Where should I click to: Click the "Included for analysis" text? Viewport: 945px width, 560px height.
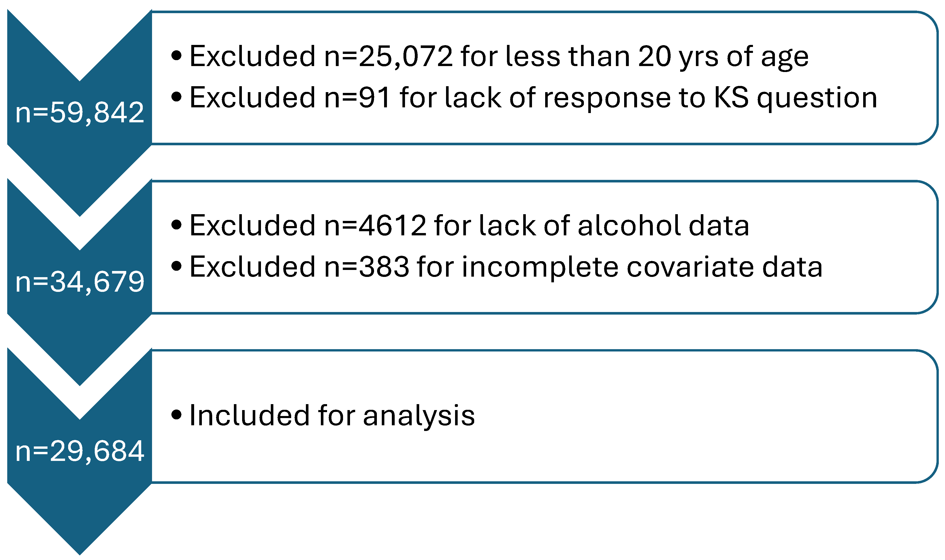coord(332,416)
